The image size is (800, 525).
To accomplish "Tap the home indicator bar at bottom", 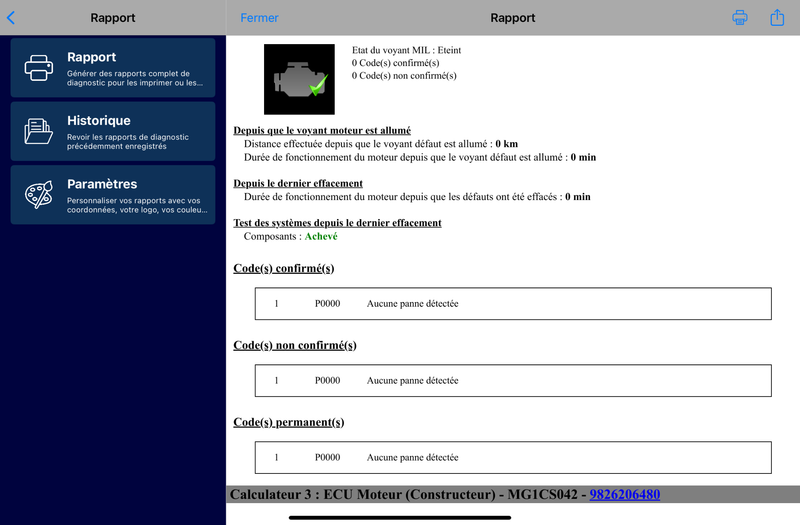I will 400,517.
